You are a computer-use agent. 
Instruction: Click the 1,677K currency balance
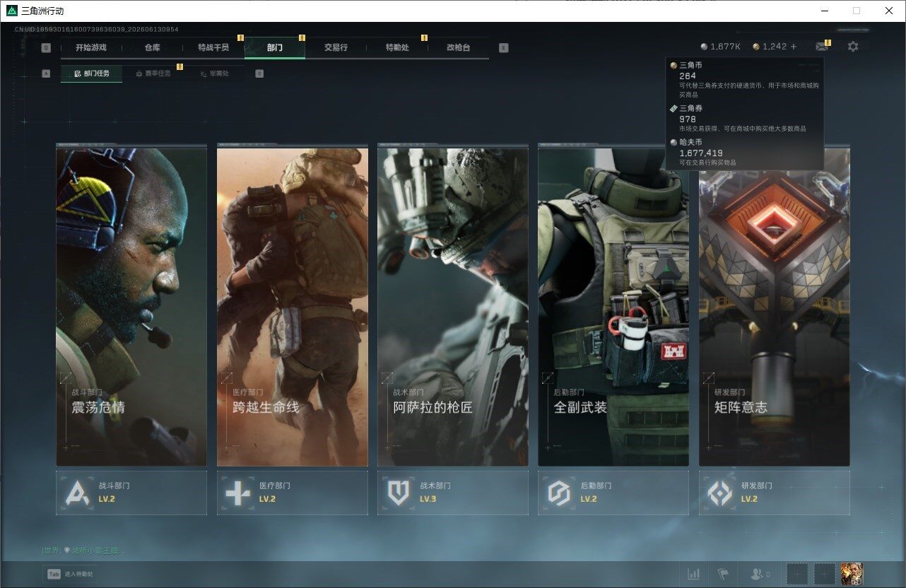click(x=725, y=47)
